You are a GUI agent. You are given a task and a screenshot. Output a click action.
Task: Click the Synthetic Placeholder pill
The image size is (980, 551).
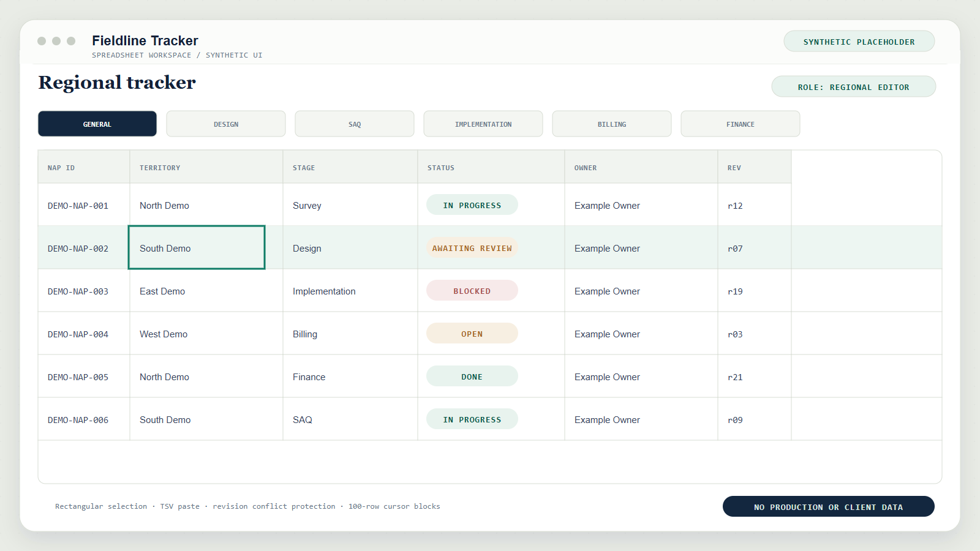click(859, 42)
